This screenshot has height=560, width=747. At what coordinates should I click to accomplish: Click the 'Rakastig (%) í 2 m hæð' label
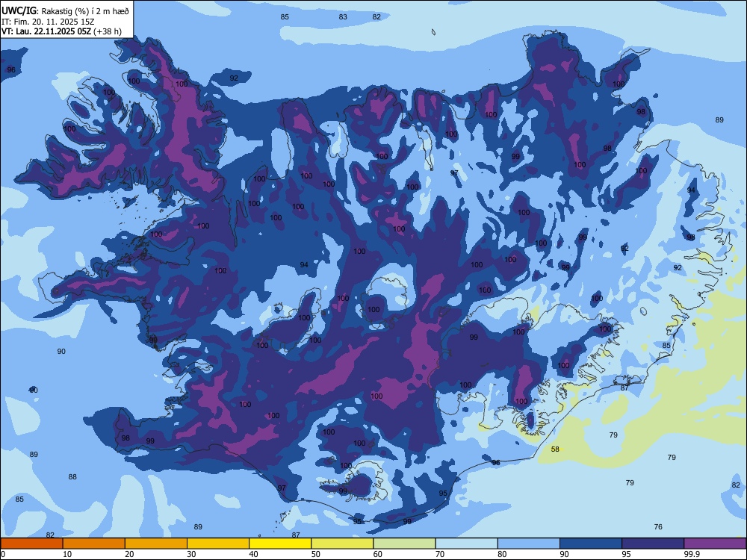click(85, 11)
